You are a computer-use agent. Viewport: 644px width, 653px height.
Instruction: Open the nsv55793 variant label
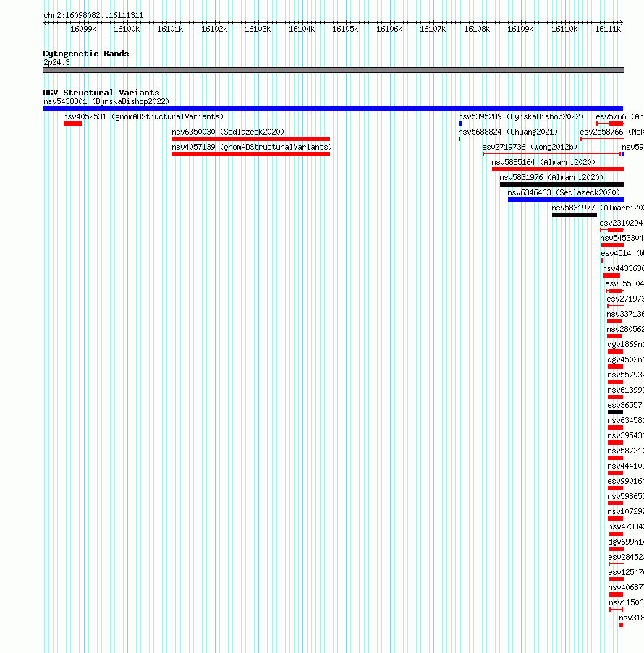(626, 375)
